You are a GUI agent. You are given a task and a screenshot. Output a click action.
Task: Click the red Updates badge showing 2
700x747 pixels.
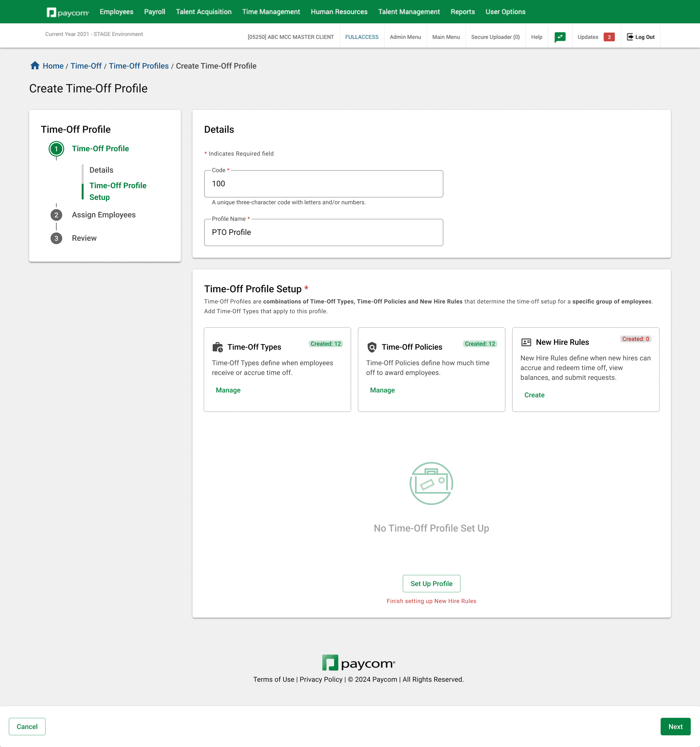click(609, 37)
